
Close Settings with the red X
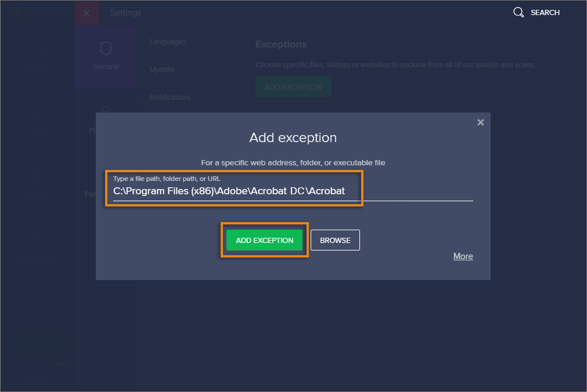point(87,13)
